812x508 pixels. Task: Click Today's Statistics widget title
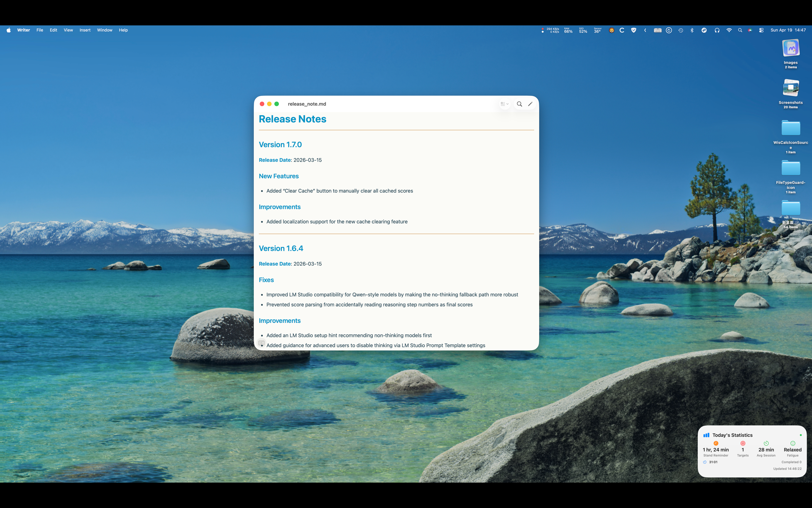[732, 435]
